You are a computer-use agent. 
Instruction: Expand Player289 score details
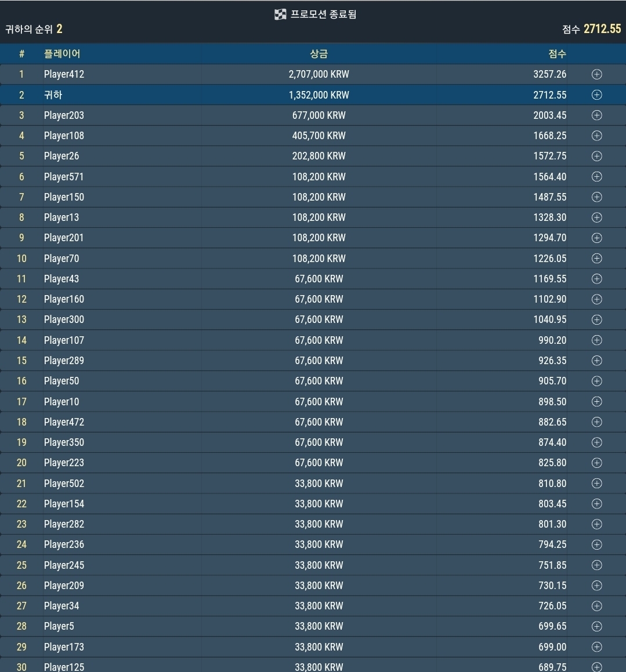pos(596,361)
